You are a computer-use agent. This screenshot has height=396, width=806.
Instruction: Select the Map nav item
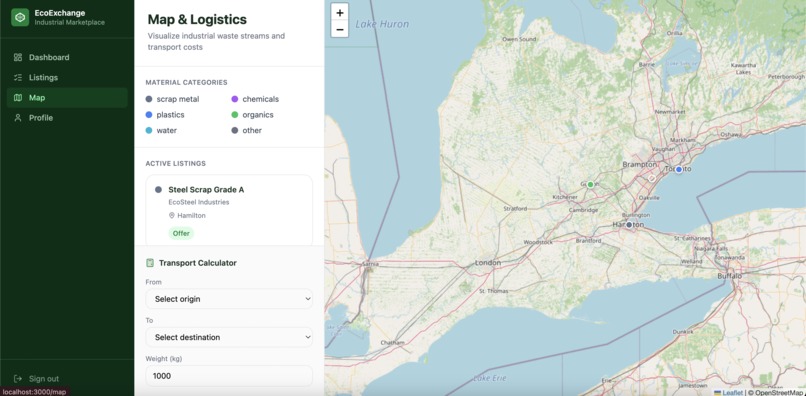pos(67,98)
